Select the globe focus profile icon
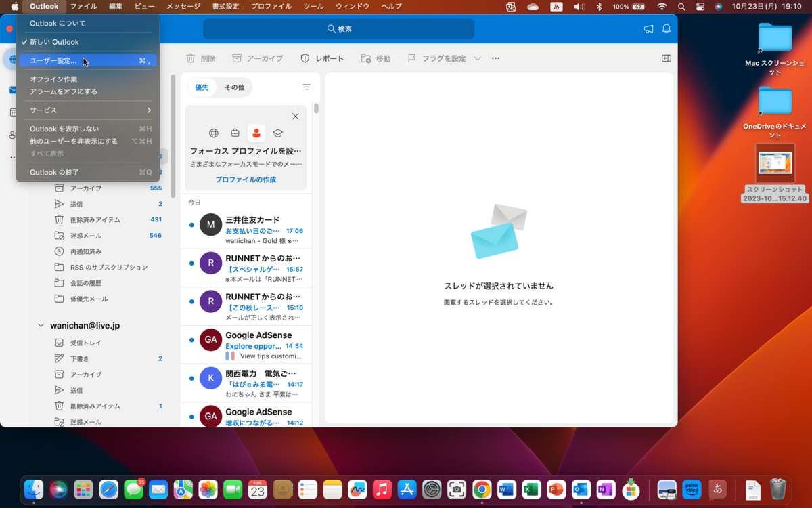The height and width of the screenshot is (508, 812). click(214, 133)
